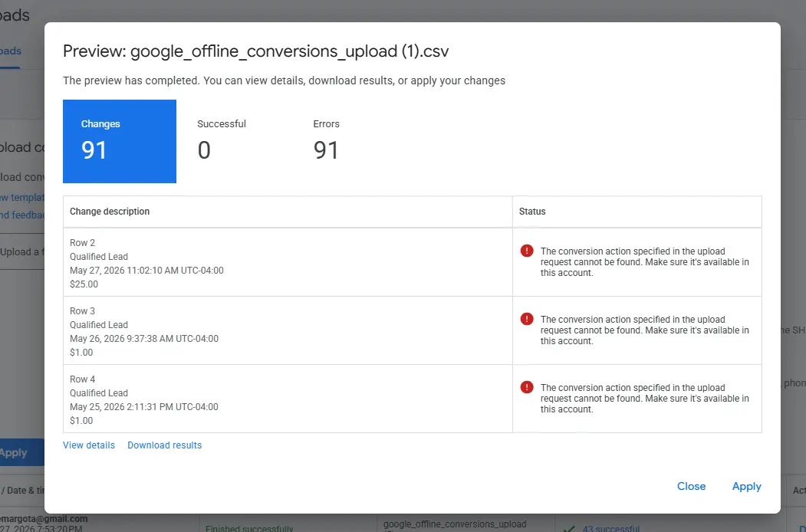Click the $25.00 value in Row 2
The height and width of the screenshot is (532, 806).
(x=84, y=284)
